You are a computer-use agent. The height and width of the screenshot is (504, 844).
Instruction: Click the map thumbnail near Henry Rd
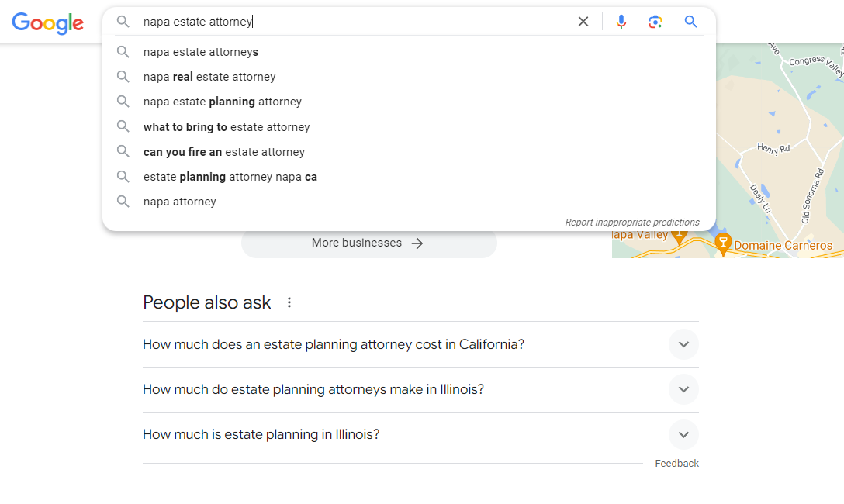(x=773, y=148)
